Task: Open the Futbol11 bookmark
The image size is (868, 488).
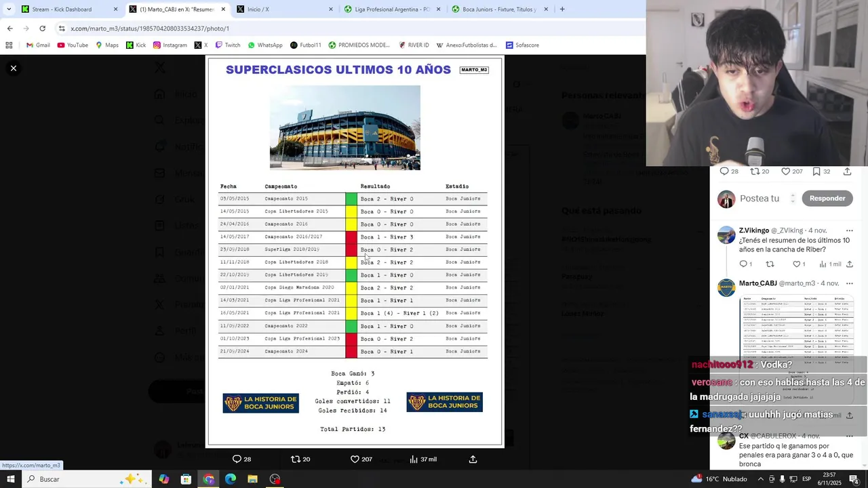Action: [x=306, y=45]
